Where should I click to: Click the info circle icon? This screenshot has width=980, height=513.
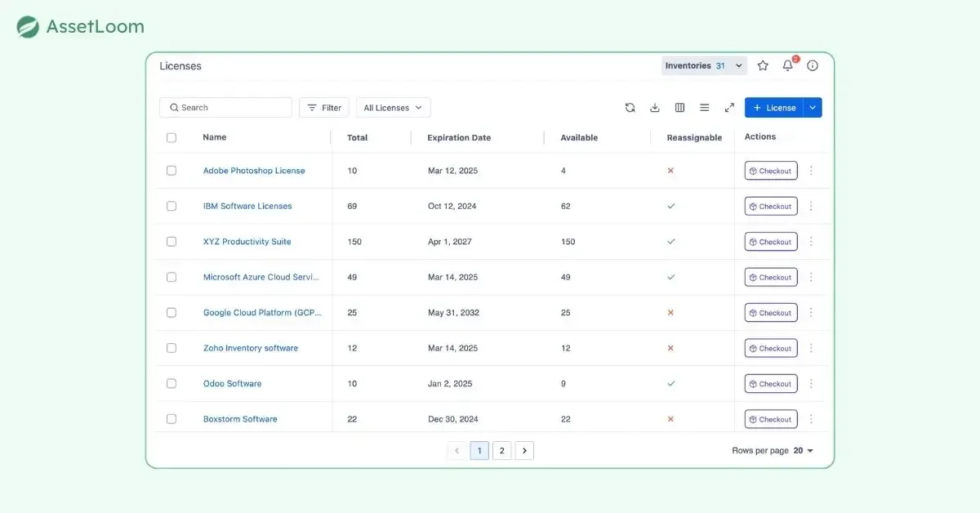(x=813, y=65)
